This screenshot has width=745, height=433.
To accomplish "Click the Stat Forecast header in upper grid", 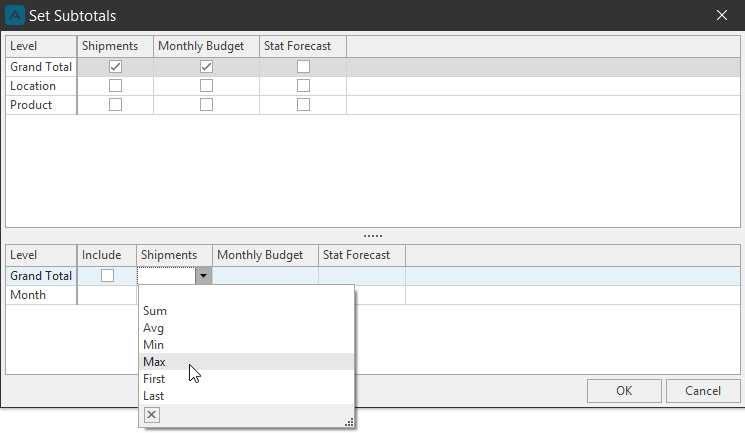I will click(303, 46).
